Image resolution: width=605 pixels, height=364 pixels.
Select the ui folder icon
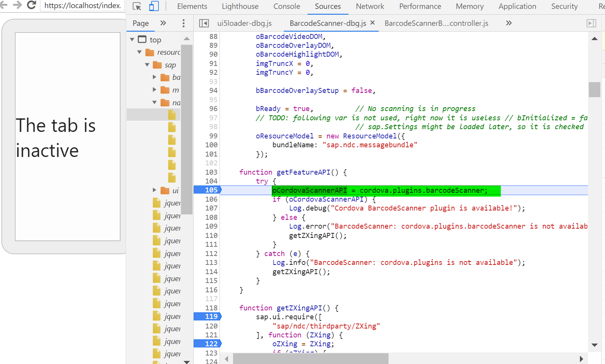[165, 190]
